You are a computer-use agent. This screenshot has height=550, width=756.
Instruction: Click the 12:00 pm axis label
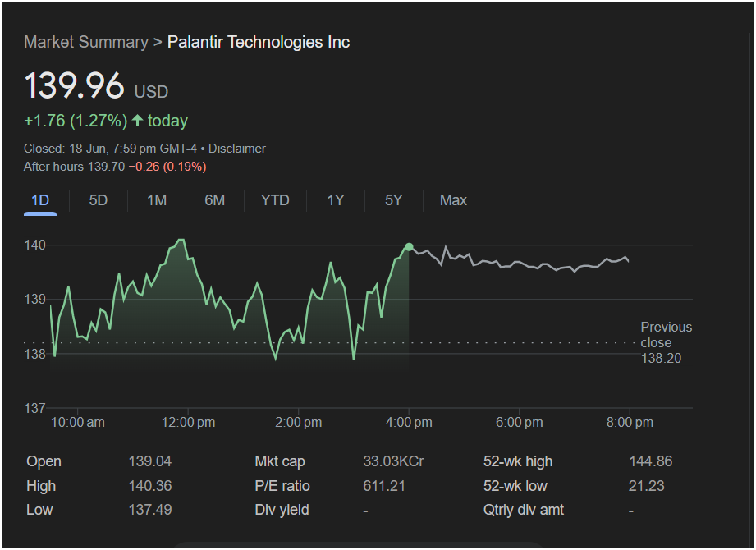(x=187, y=422)
